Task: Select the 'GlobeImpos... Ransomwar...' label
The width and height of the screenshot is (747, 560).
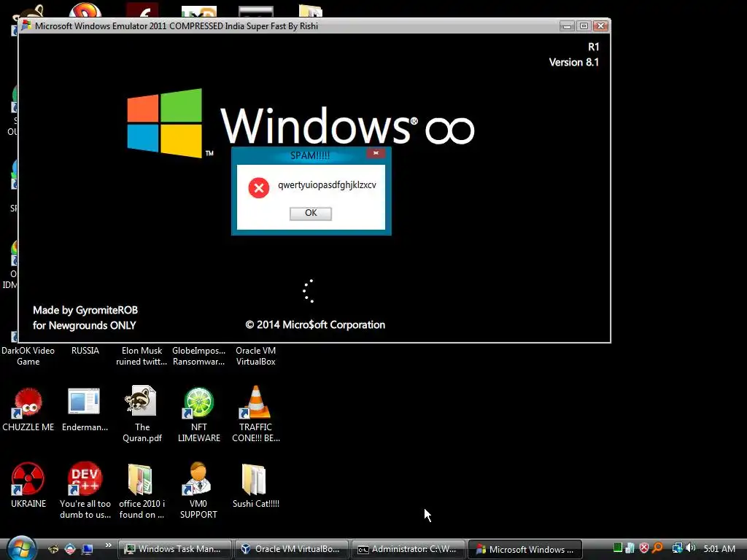Action: pyautogui.click(x=198, y=356)
